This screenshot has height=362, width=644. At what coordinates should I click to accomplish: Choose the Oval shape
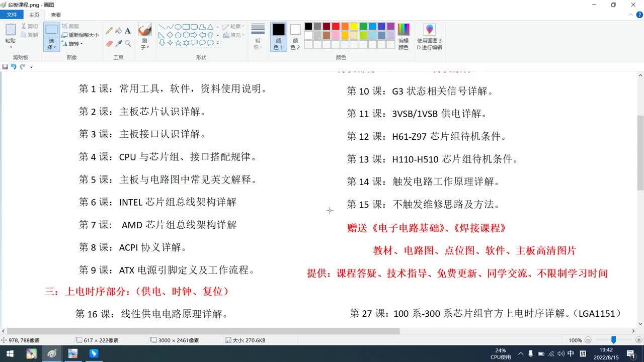point(178,27)
